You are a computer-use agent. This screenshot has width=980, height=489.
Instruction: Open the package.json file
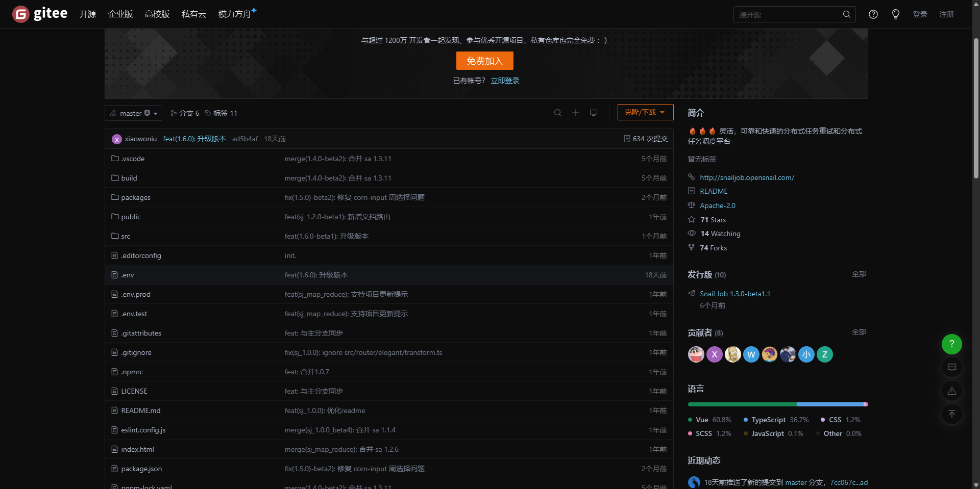click(x=141, y=469)
